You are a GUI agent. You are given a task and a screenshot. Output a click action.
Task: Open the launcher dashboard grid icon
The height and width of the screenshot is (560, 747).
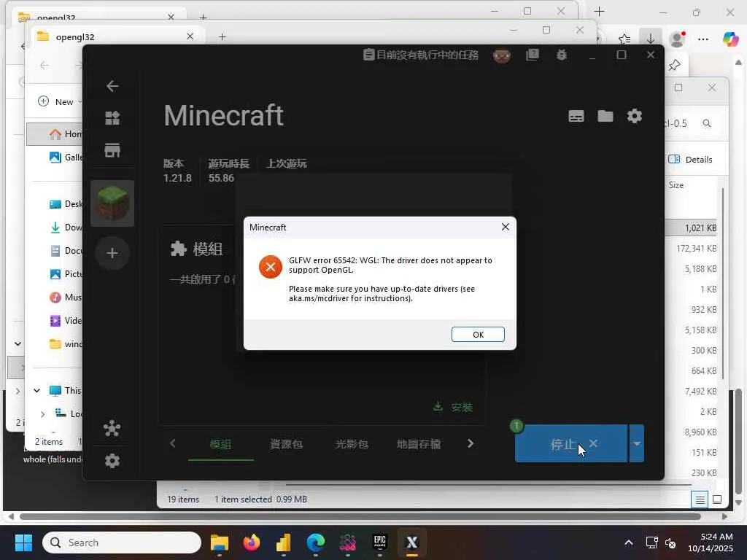point(112,117)
